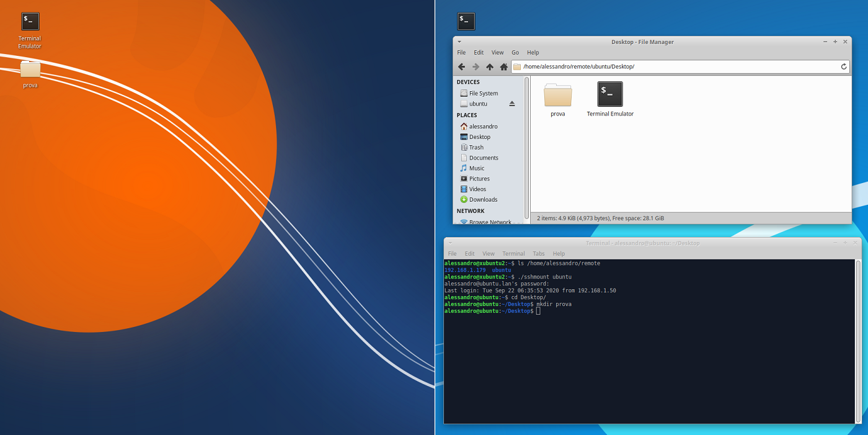Open the Terminal menu in terminal window
Screen dimensions: 868x435
click(x=513, y=254)
